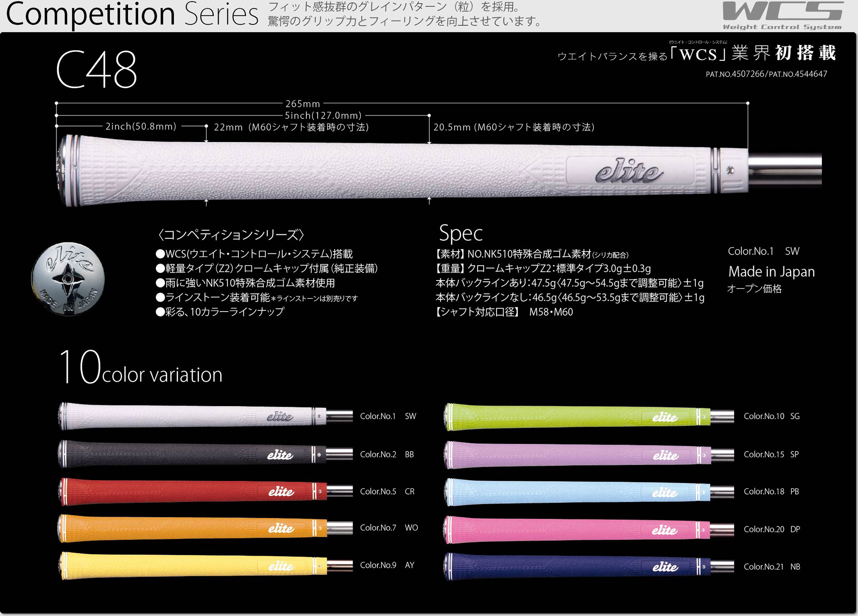This screenshot has width=858, height=616.
Task: Click the '本体バックラインなし:46.5g' spec line
Action: click(570, 298)
